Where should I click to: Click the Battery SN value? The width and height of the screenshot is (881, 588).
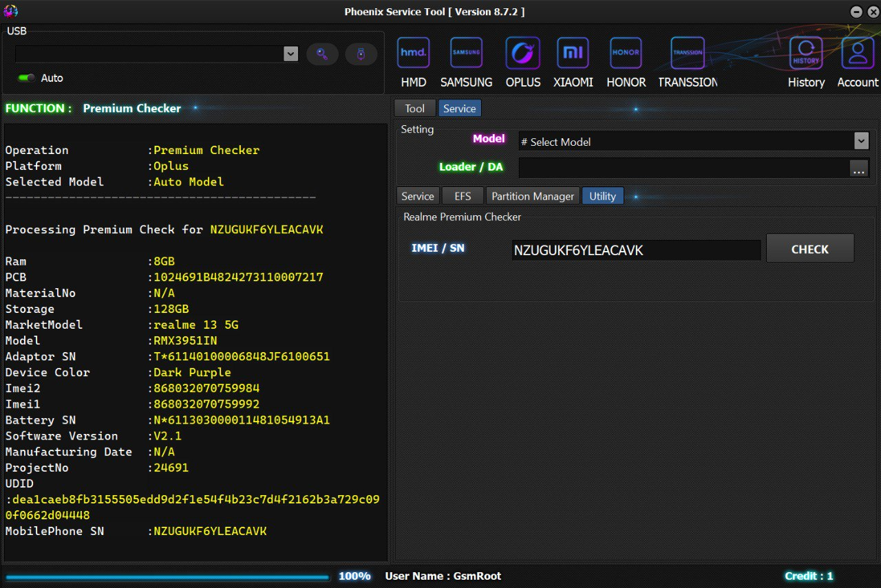(242, 420)
